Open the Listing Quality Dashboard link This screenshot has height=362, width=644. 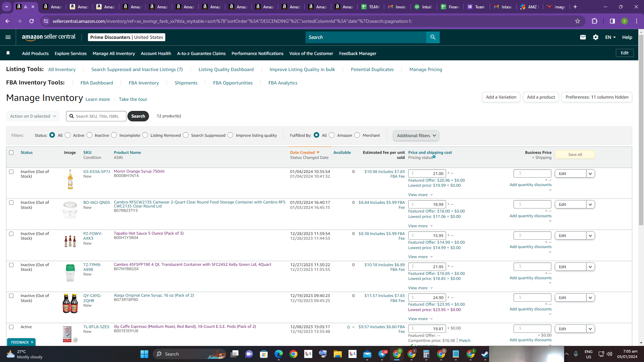[226, 69]
